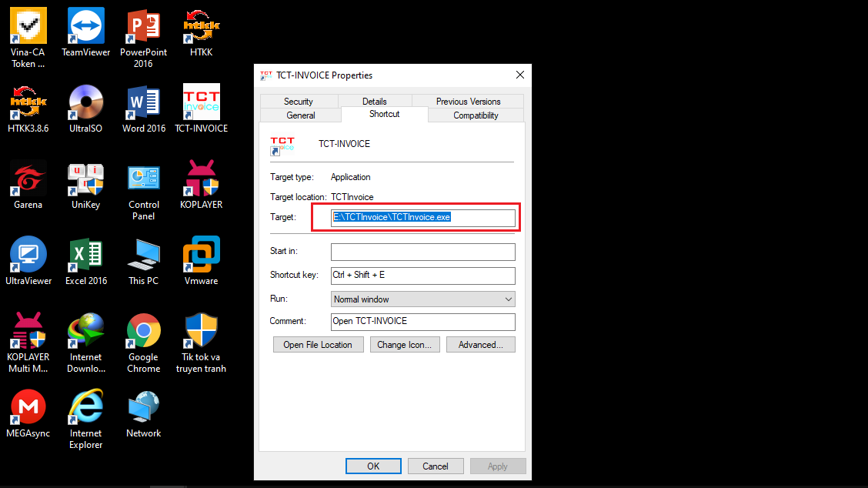The image size is (868, 488).
Task: Click the "Target location:" label
Action: click(x=298, y=197)
